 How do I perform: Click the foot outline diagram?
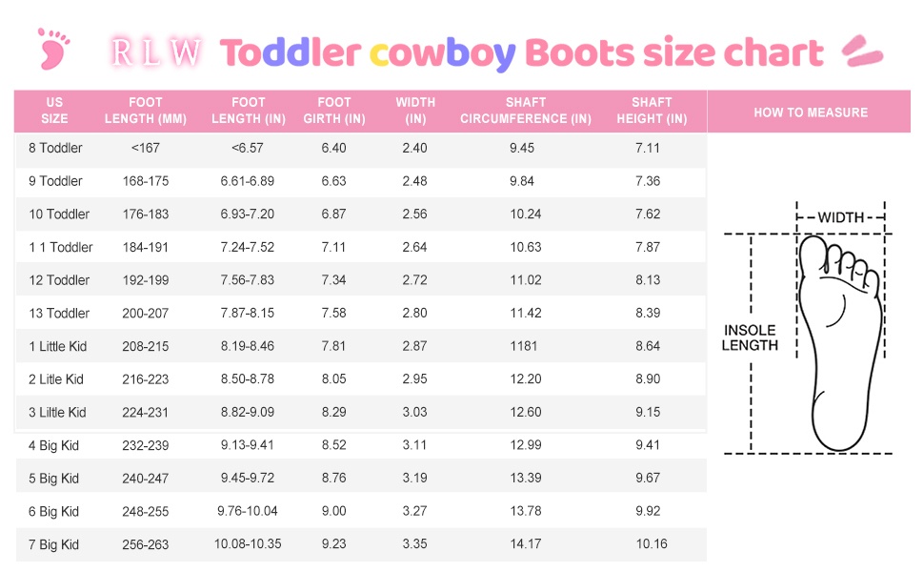click(x=838, y=341)
